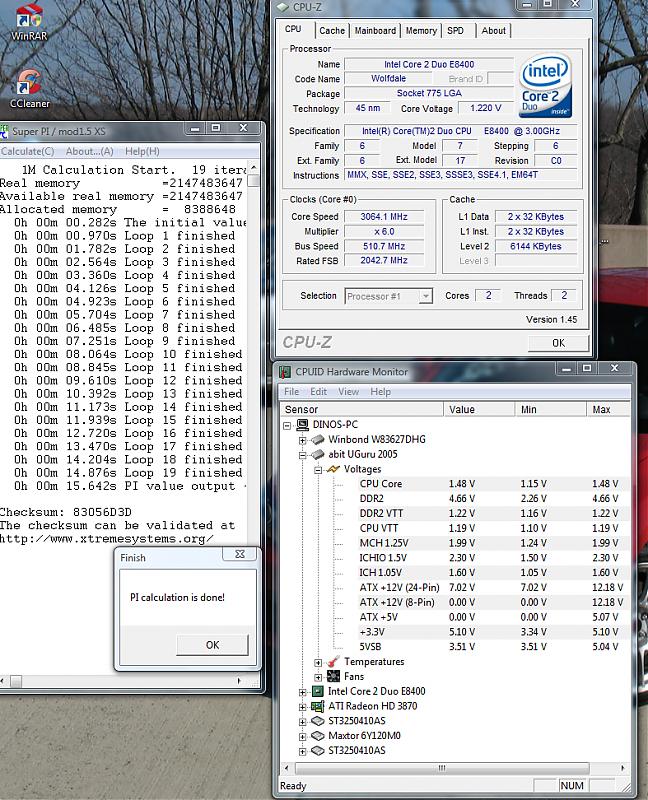Open the Edit menu in Hardware Monitor
Image resolution: width=648 pixels, height=800 pixels.
click(318, 392)
